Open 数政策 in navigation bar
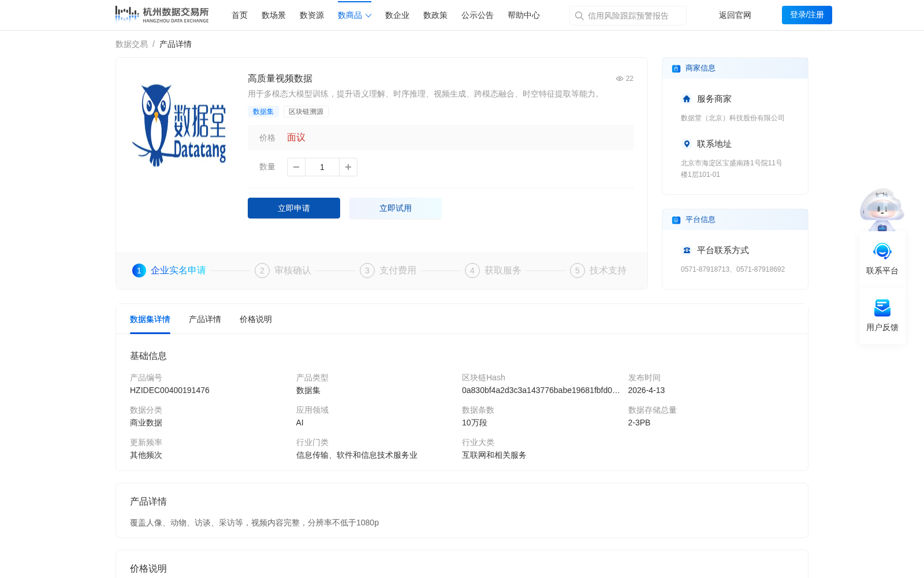924x578 pixels. [x=435, y=16]
